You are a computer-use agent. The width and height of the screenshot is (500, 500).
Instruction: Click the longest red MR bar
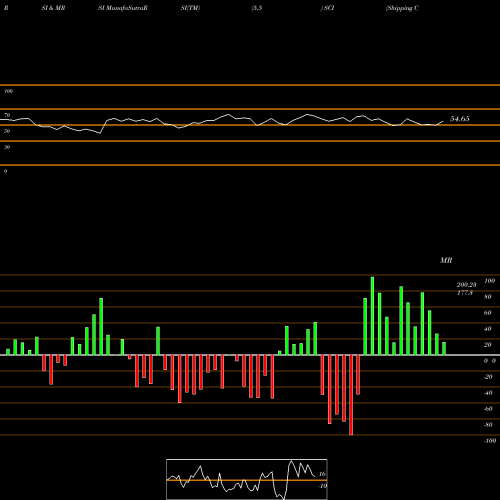click(x=351, y=395)
